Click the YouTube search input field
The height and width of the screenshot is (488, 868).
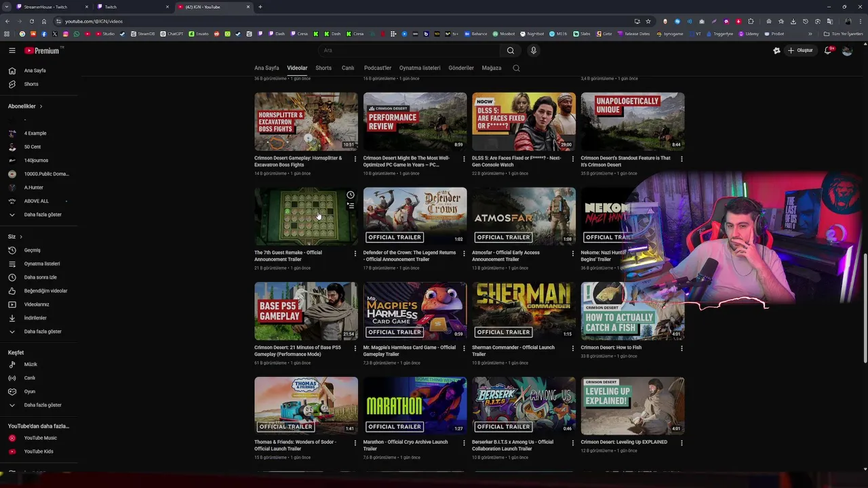(x=410, y=50)
